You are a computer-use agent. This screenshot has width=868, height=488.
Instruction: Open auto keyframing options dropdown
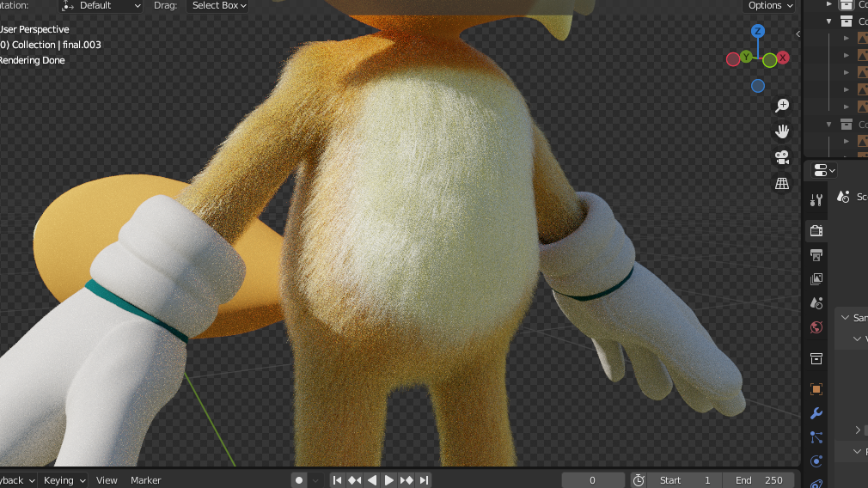tap(315, 480)
